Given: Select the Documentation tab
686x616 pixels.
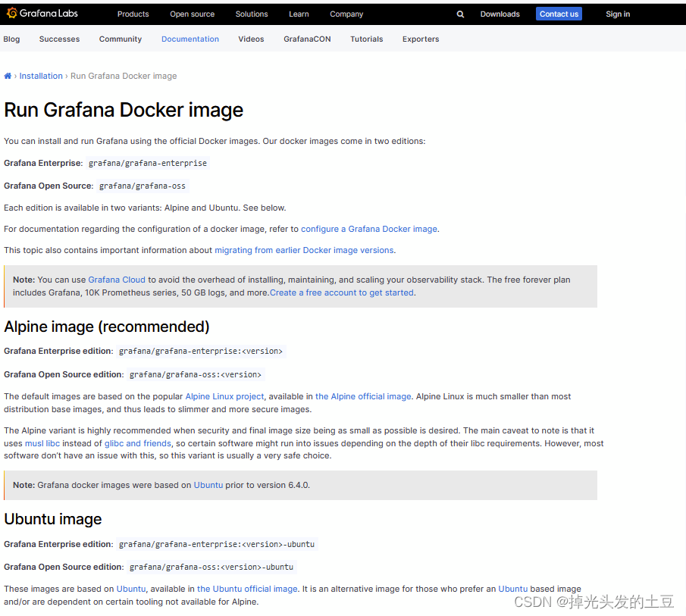Looking at the screenshot, I should pos(190,39).
